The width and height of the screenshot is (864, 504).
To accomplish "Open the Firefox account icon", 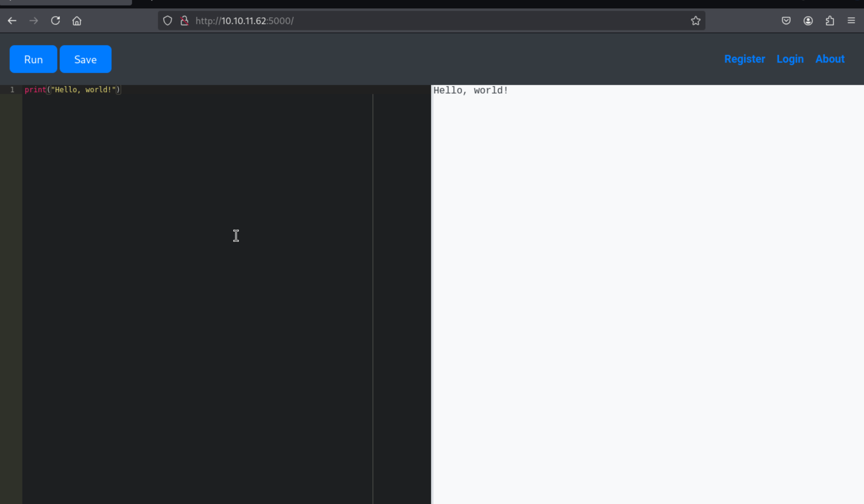I will 808,21.
